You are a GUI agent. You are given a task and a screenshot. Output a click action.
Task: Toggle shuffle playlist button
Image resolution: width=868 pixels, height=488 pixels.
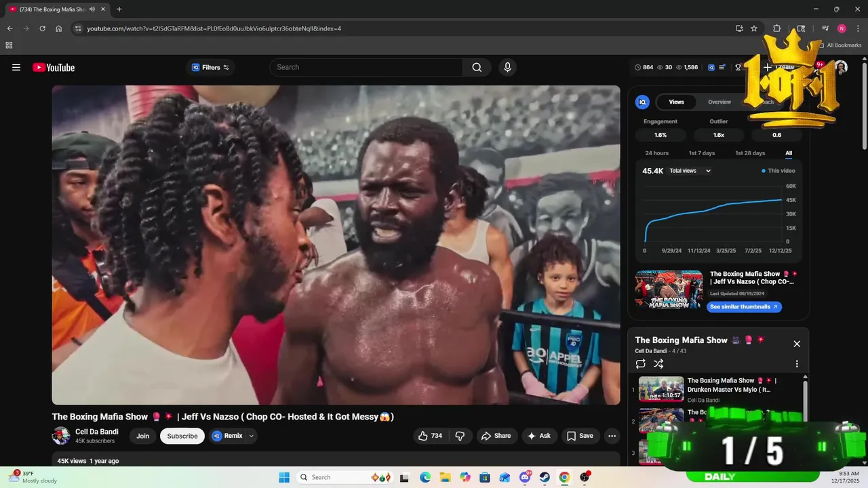(658, 364)
